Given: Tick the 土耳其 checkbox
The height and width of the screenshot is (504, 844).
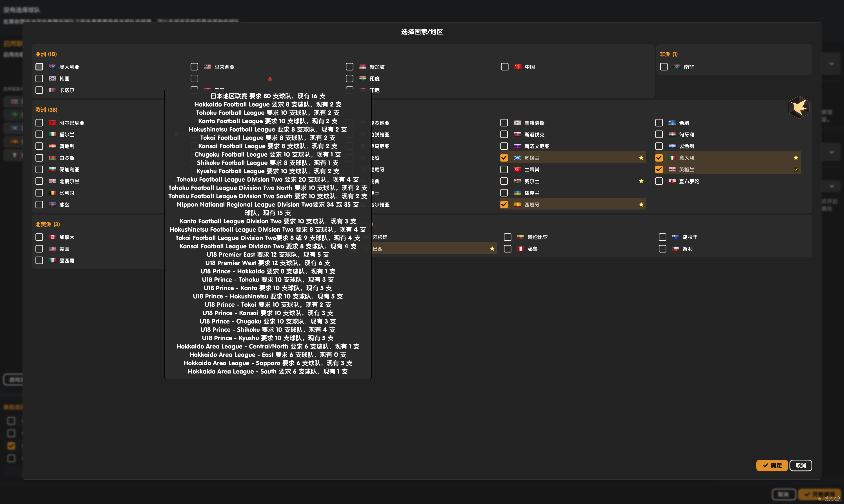Looking at the screenshot, I should (504, 170).
